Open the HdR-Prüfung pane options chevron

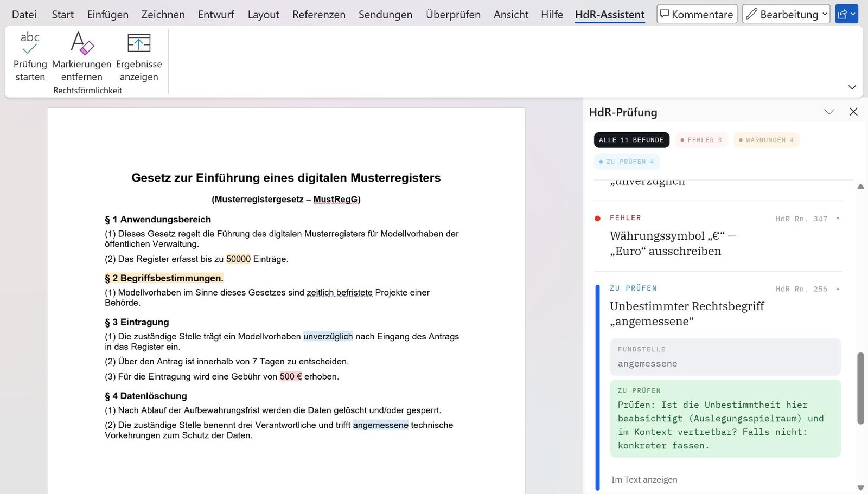[x=829, y=112]
